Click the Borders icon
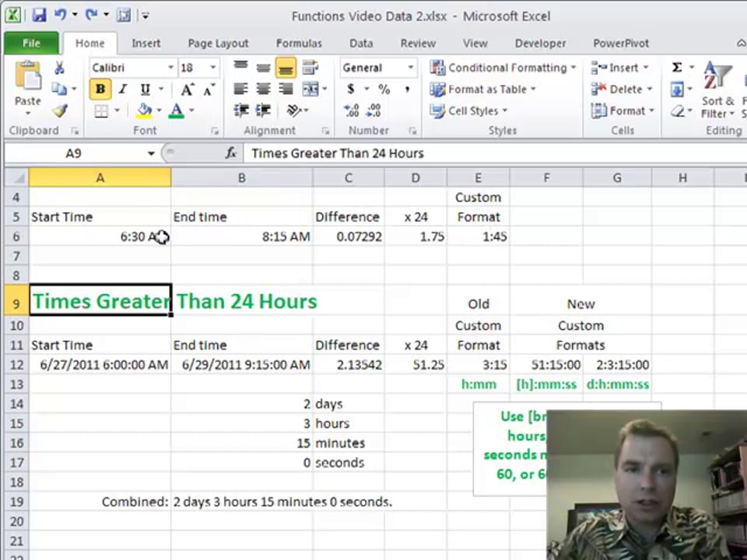Image resolution: width=747 pixels, height=560 pixels. (x=101, y=111)
